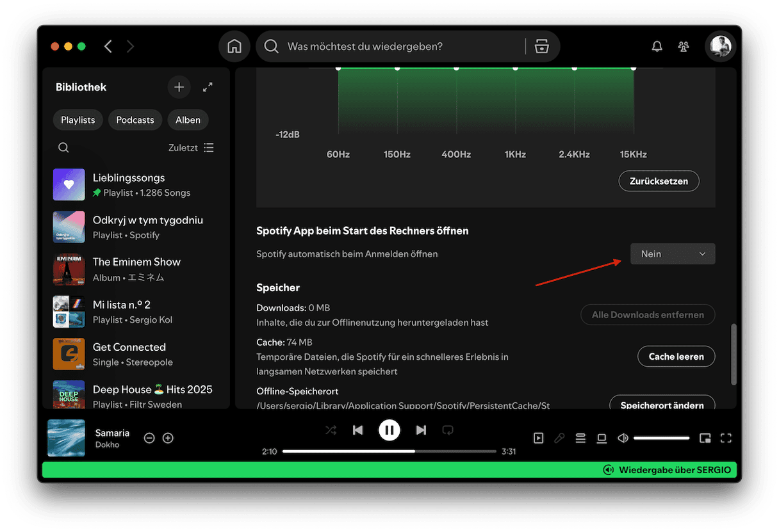Click the Zurücksetzen equalizer button
This screenshot has width=779, height=532.
point(659,181)
